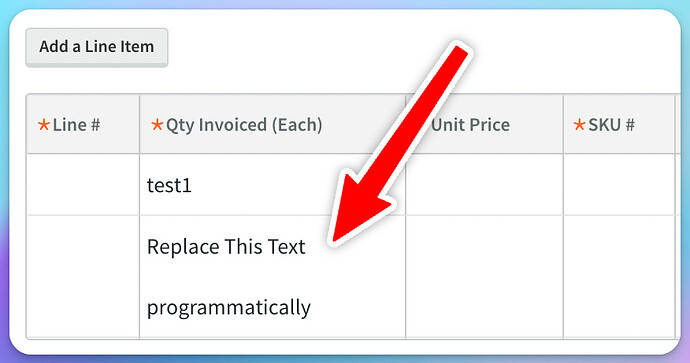690x363 pixels.
Task: Click the header divider between Unit Price and SKU #
Action: (x=563, y=125)
